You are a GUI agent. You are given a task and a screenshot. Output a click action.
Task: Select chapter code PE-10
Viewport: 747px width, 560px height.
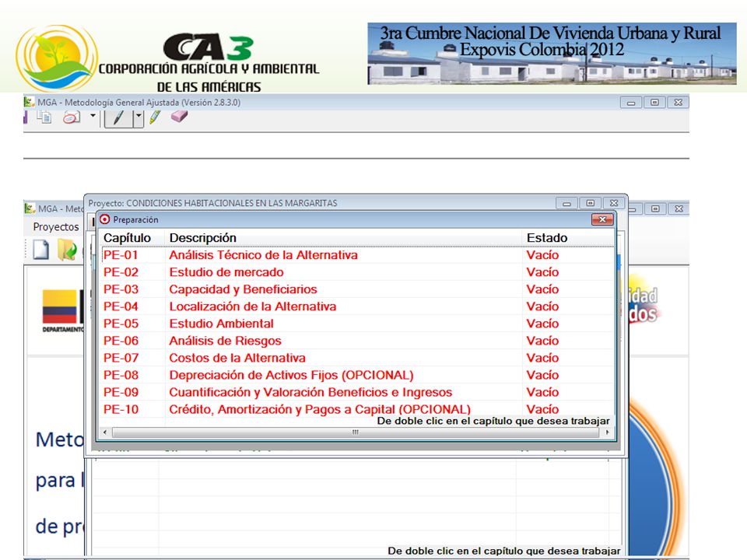pyautogui.click(x=121, y=410)
